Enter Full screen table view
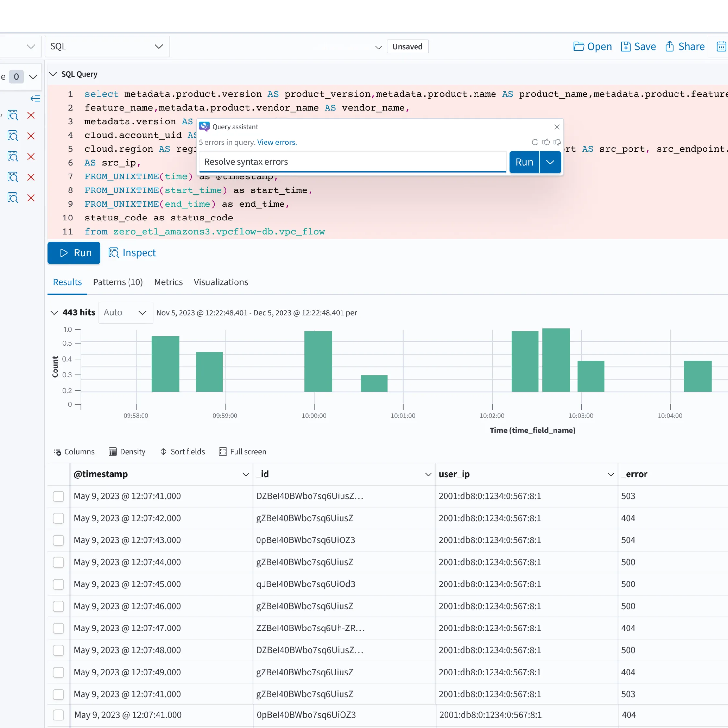This screenshot has width=728, height=728. 243,451
